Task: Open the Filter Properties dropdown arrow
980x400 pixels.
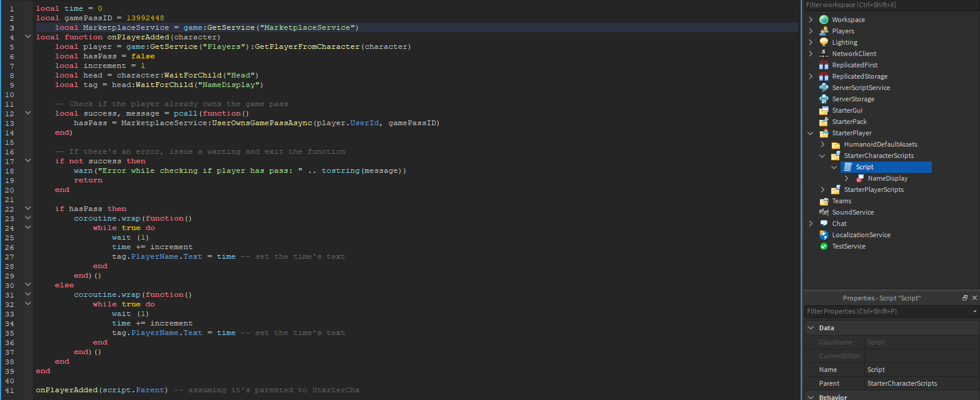Action: click(x=975, y=311)
